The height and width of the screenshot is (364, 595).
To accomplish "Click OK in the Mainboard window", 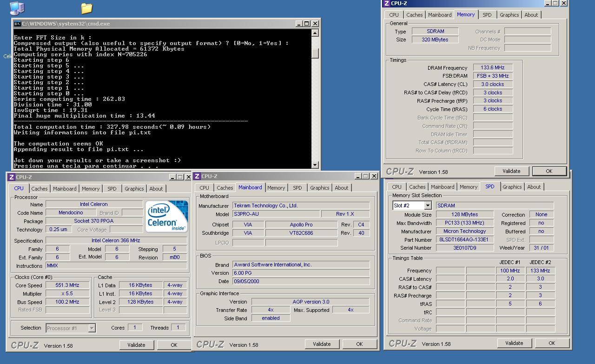I will pos(359,344).
